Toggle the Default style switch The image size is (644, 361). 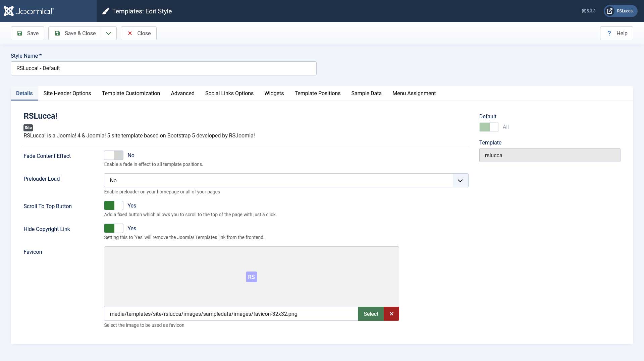(489, 127)
